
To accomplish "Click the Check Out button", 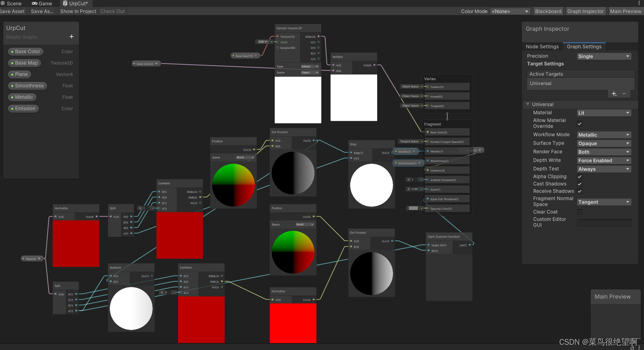I will (x=112, y=11).
